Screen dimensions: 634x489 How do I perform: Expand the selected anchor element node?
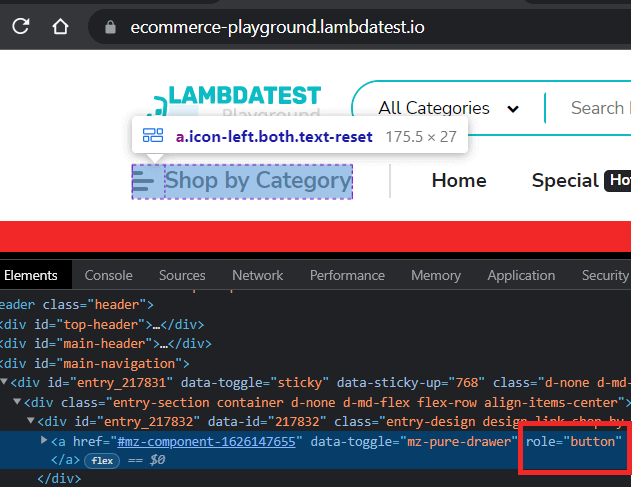[x=44, y=440]
